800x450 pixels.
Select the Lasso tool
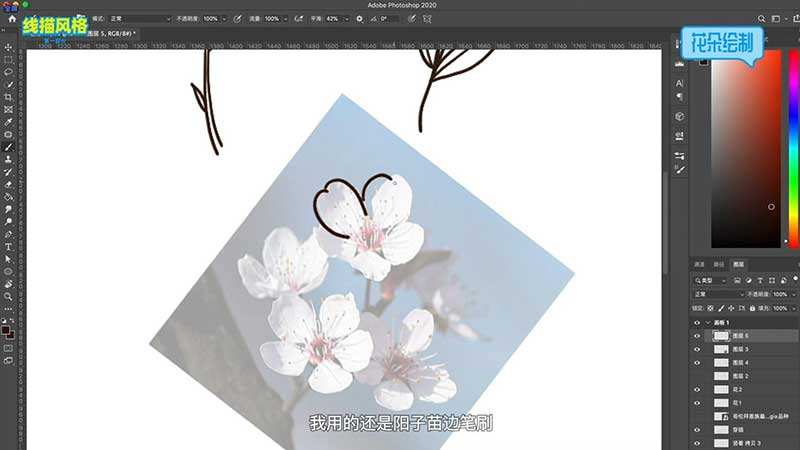8,72
